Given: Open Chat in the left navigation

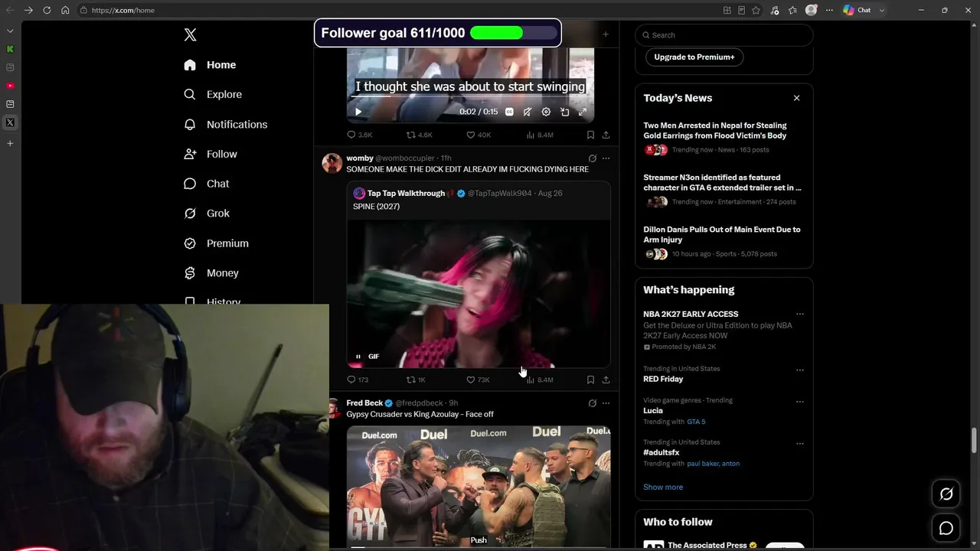Looking at the screenshot, I should (207, 184).
